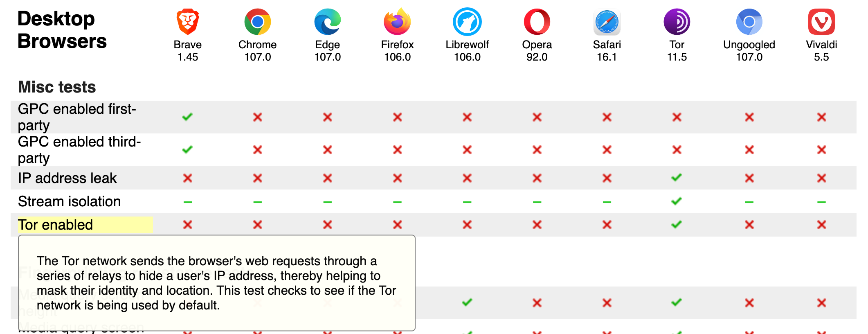Image resolution: width=868 pixels, height=334 pixels.
Task: Click the Misc tests section heading
Action: click(57, 87)
